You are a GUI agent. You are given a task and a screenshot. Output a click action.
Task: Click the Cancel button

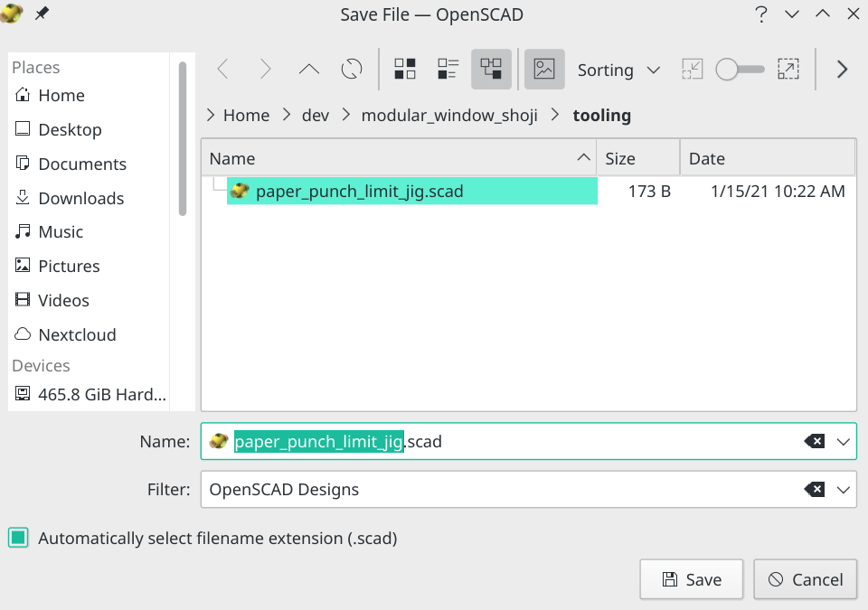tap(805, 579)
